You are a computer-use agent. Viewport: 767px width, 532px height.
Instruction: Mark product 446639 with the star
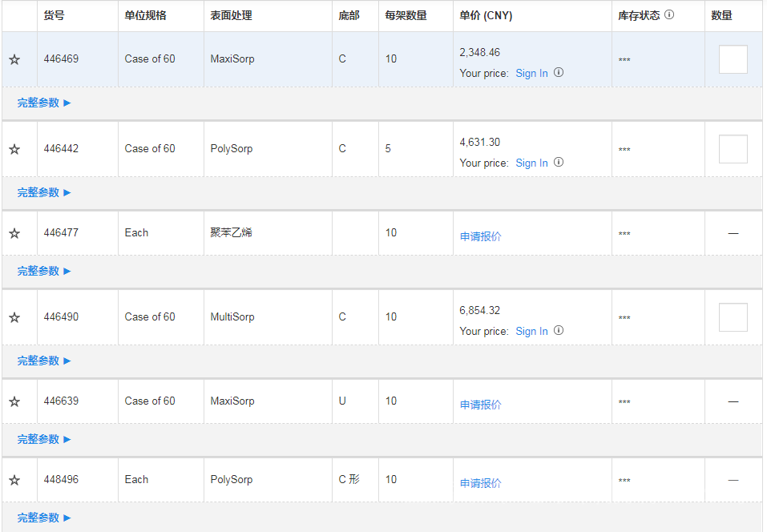(14, 401)
